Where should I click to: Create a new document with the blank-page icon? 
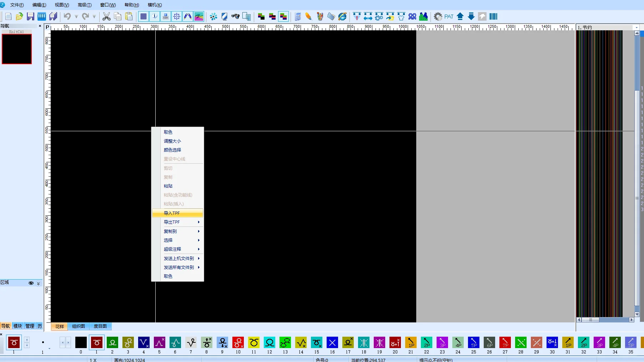point(8,16)
